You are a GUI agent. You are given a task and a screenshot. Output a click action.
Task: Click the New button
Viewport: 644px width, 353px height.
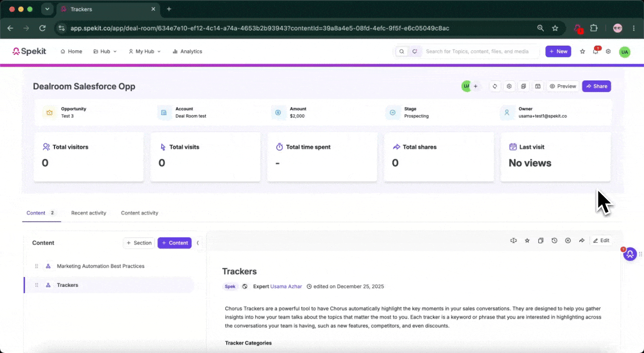558,51
